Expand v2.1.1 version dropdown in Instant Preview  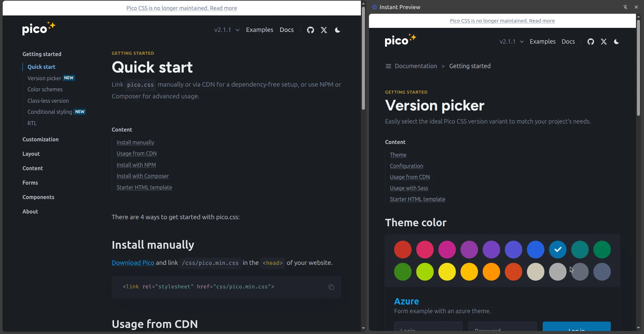pos(512,42)
